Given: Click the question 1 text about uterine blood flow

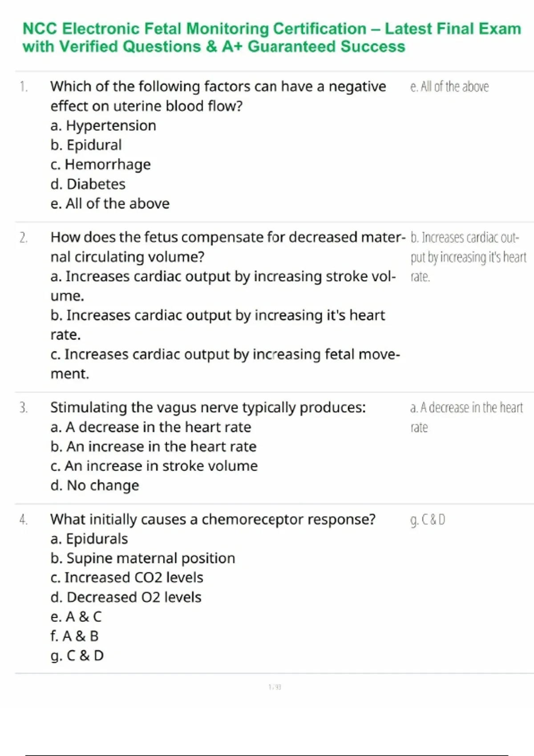Looking at the screenshot, I should click(218, 96).
